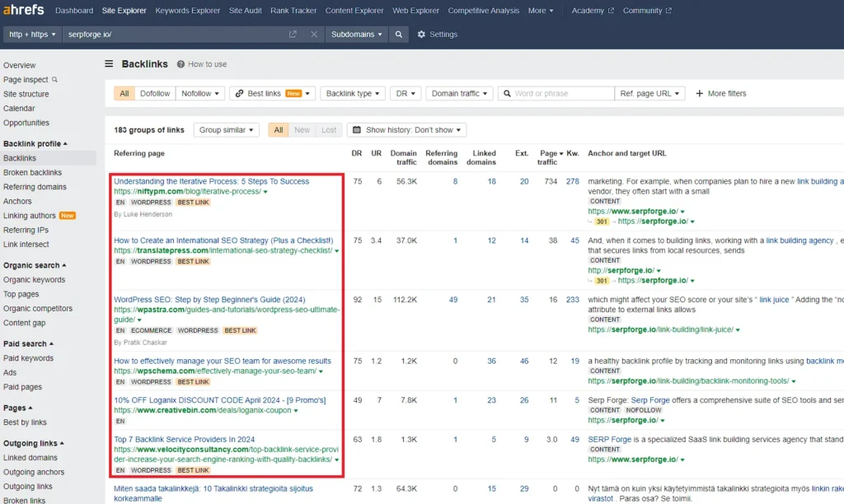
Task: Select the Dofollow filter
Action: (155, 93)
